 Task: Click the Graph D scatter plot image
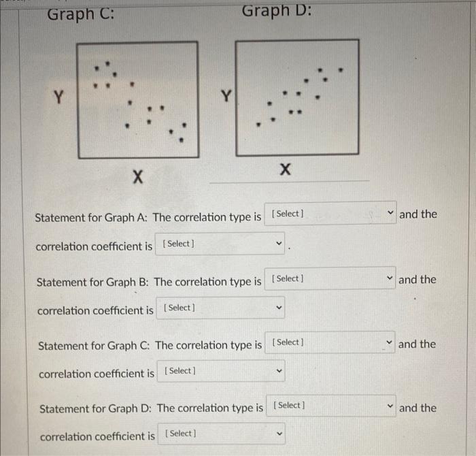point(297,98)
